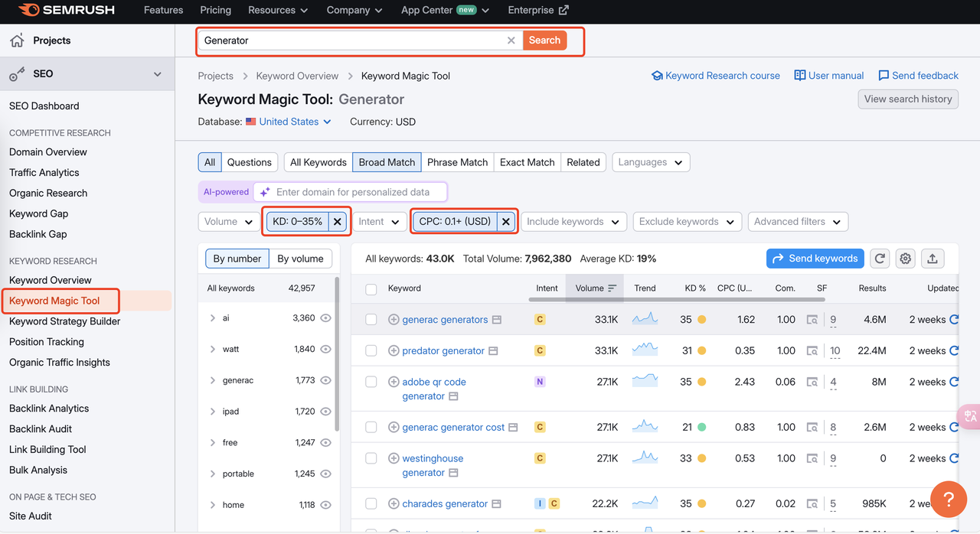Switch to Questions tab
980x534 pixels.
pyautogui.click(x=250, y=162)
